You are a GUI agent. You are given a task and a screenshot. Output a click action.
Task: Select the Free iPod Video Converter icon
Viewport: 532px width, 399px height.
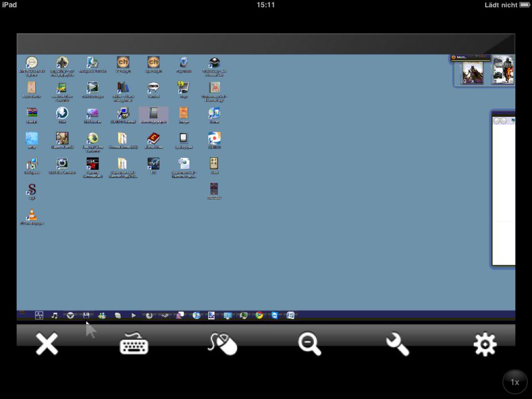click(62, 92)
